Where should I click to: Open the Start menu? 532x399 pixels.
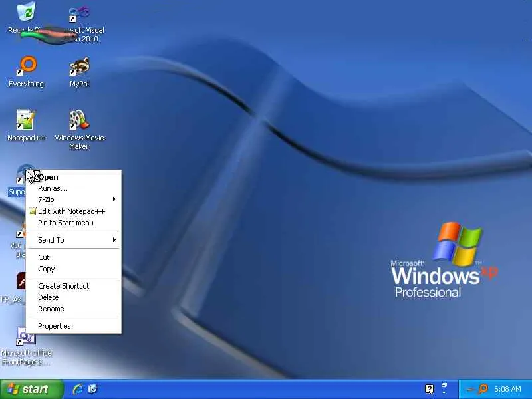[x=32, y=389]
